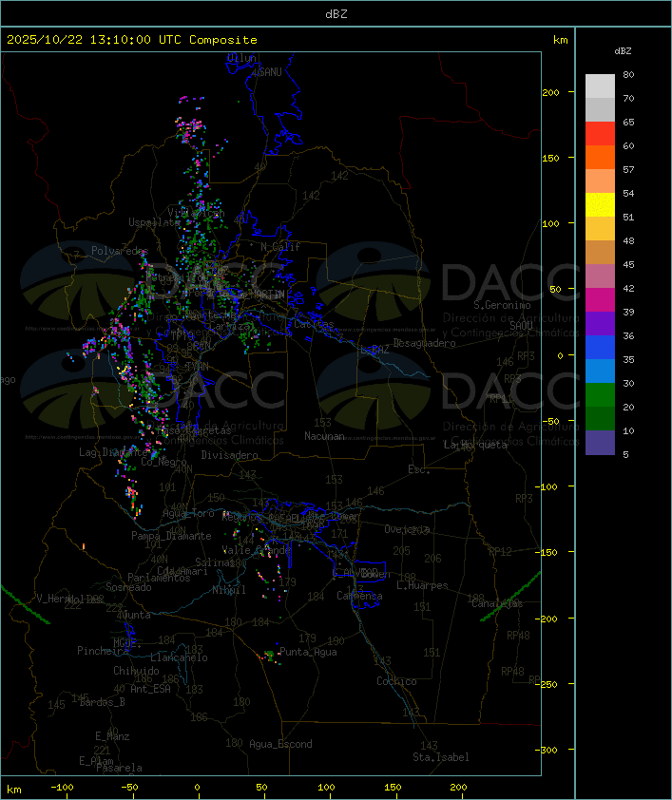Click the Llancanelo map label
Viewport: 672px width, 800px height.
[179, 657]
